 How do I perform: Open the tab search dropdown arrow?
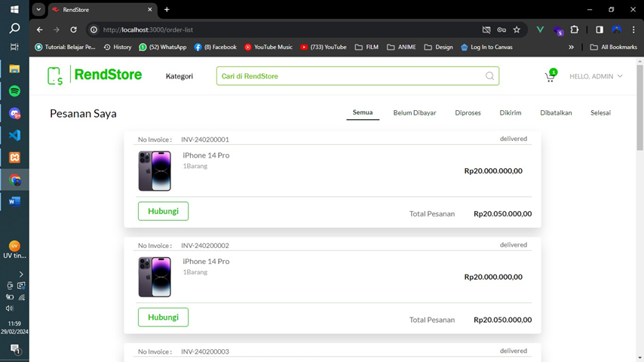[38, 10]
